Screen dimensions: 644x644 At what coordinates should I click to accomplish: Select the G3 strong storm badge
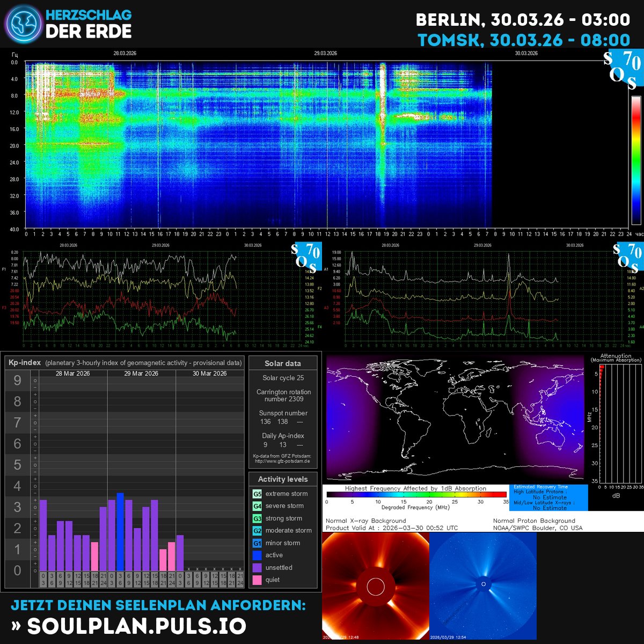(257, 518)
